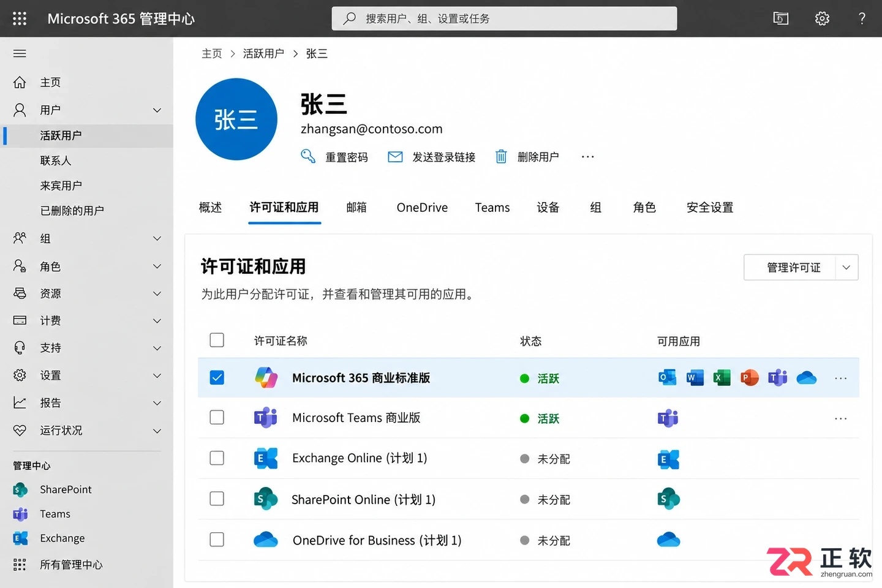Viewport: 882px width, 588px height.
Task: Switch to the 角色 tab
Action: [x=644, y=208]
